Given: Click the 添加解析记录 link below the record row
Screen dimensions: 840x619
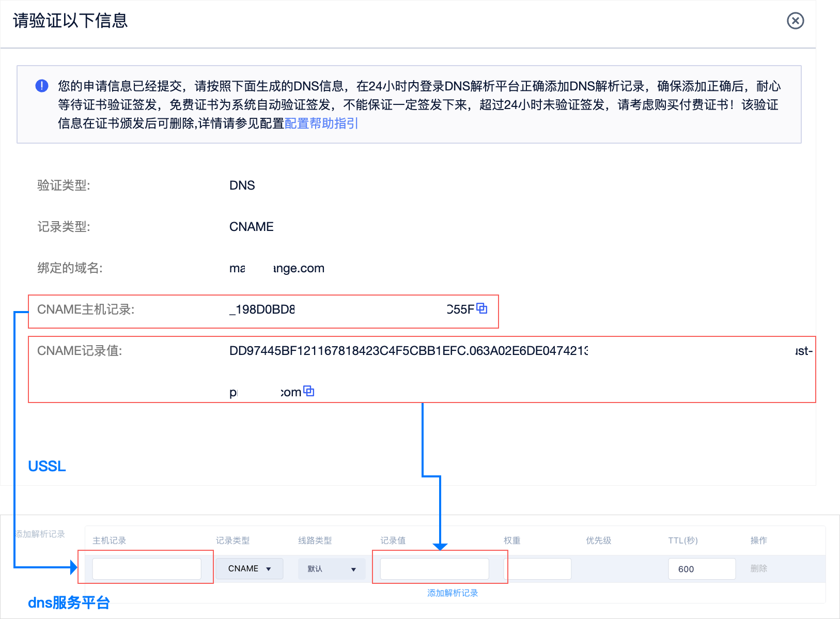Looking at the screenshot, I should (452, 593).
